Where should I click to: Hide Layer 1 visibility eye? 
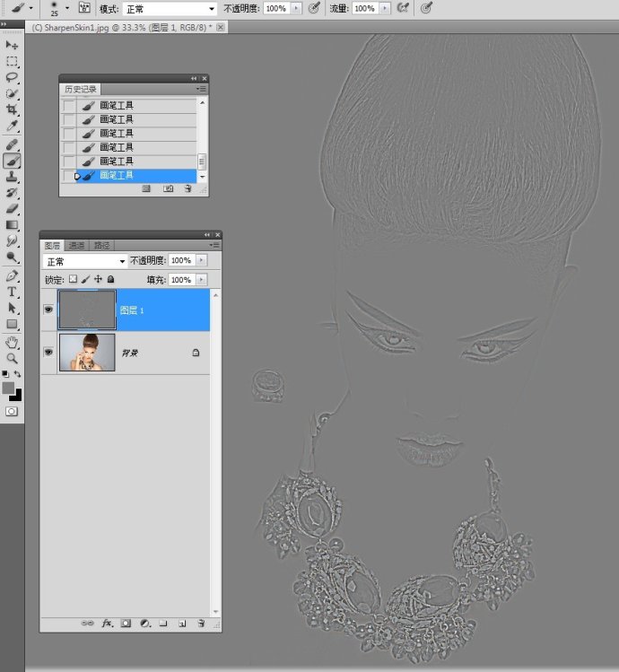tap(48, 310)
